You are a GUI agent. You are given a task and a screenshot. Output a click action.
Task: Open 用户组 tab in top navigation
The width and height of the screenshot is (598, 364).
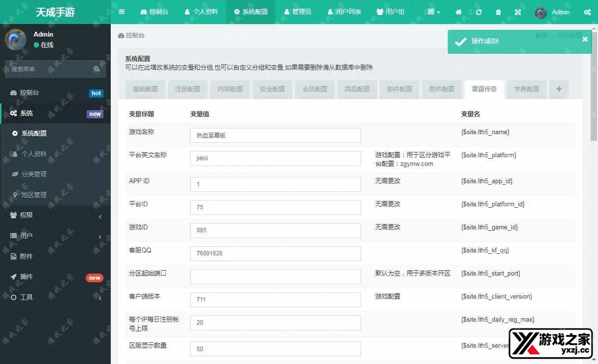tap(390, 12)
